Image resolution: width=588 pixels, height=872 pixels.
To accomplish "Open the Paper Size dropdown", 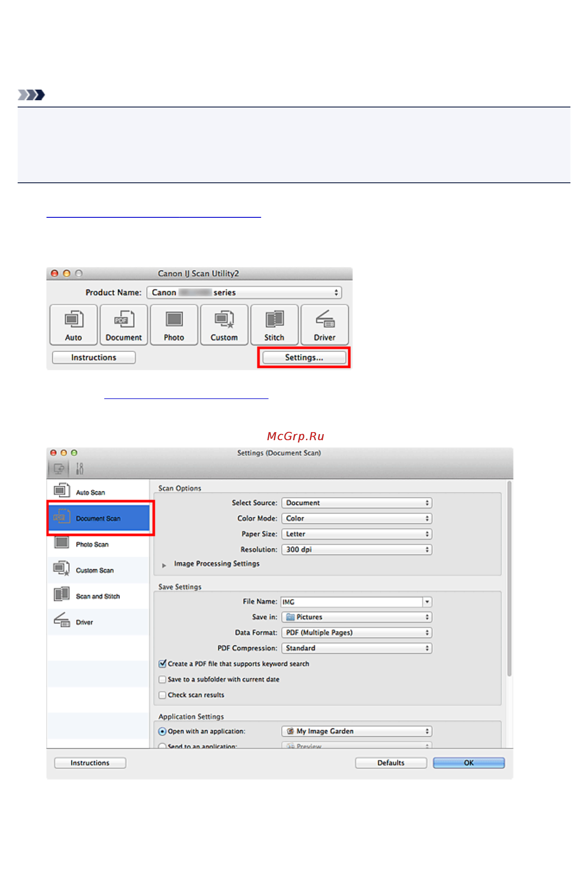I will pyautogui.click(x=357, y=534).
